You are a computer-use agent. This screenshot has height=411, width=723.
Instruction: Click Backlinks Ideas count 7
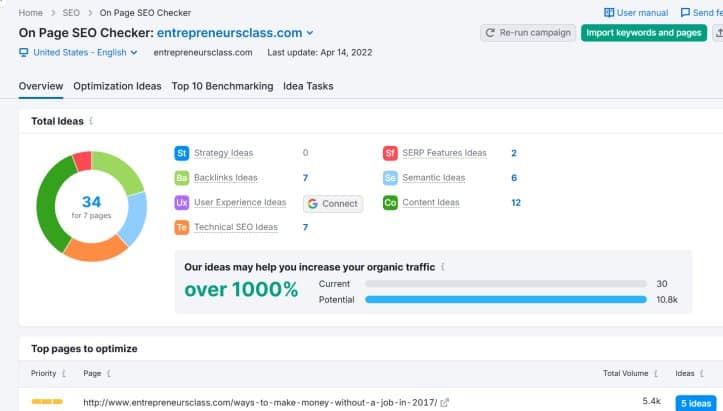305,178
